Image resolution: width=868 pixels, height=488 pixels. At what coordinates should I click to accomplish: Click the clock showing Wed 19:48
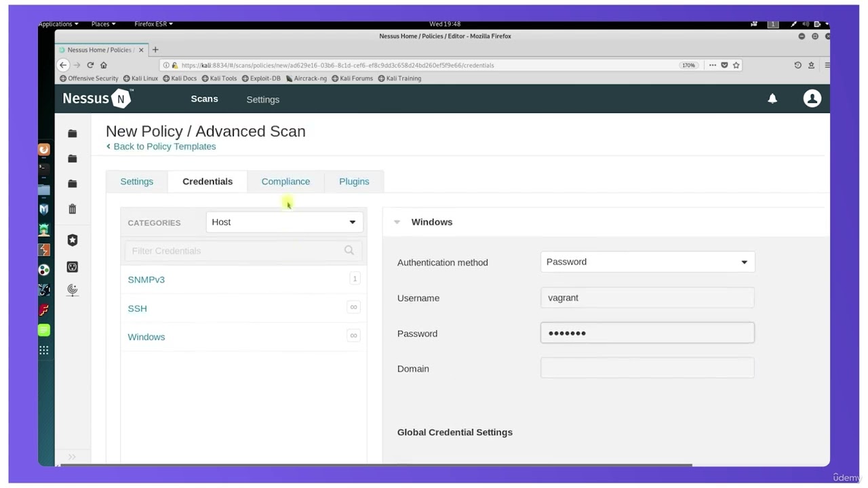[445, 24]
